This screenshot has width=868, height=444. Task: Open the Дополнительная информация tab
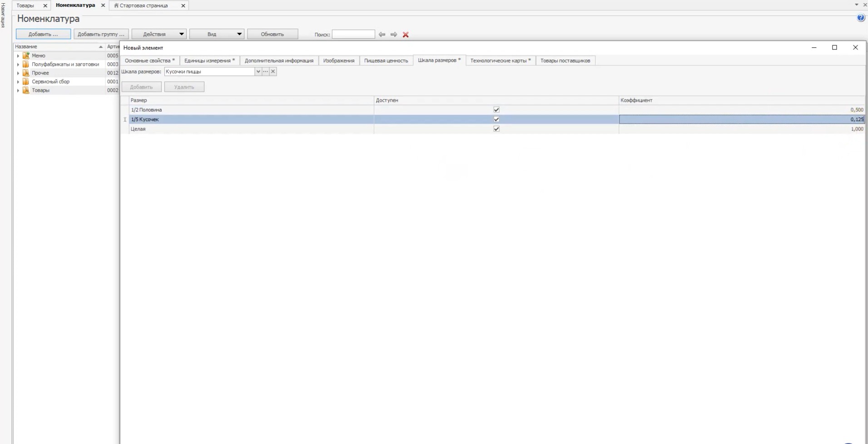[279, 60]
